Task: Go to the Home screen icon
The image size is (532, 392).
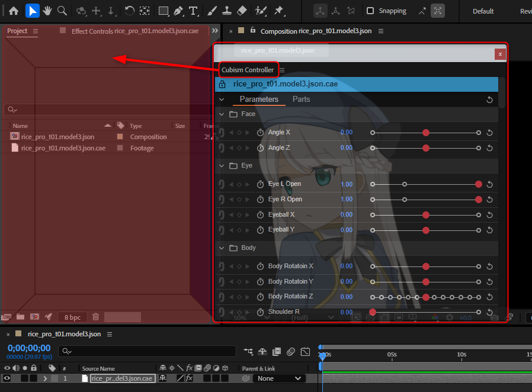Action: (x=14, y=11)
